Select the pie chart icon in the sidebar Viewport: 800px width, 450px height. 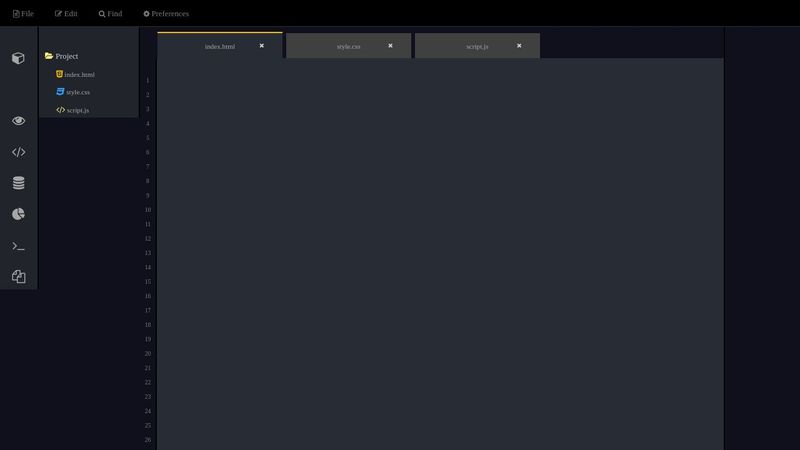(18, 214)
